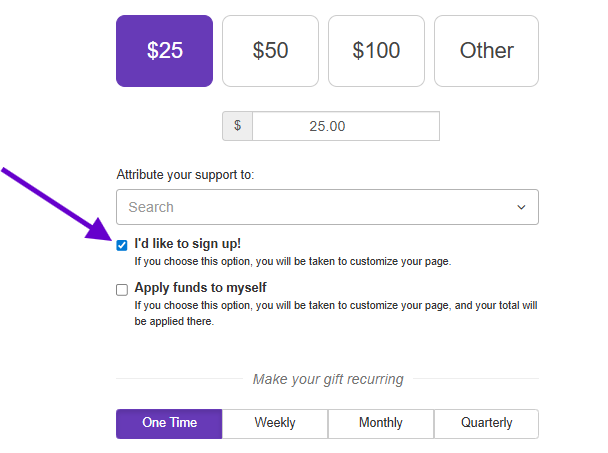Set gift frequency to Quarterly
The image size is (608, 453).
[x=486, y=423]
